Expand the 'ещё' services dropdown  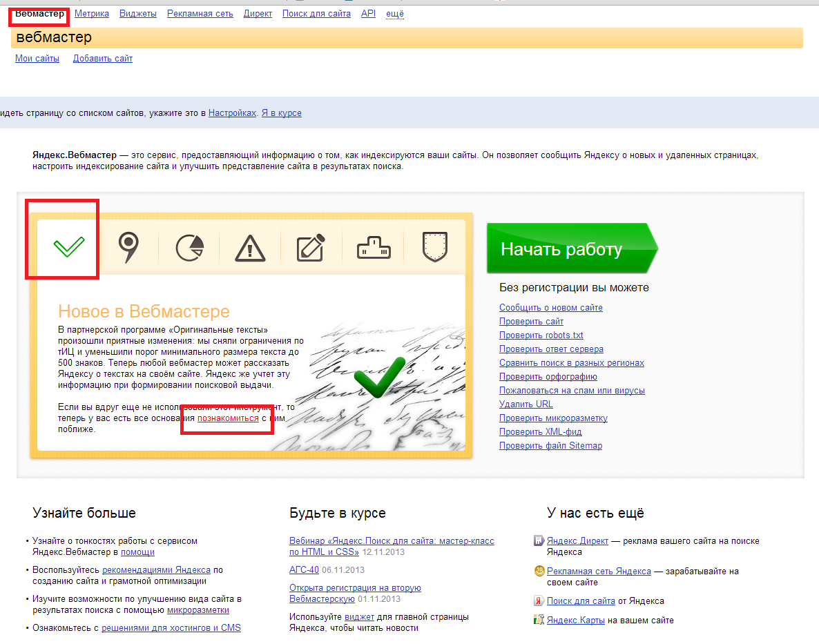(395, 14)
